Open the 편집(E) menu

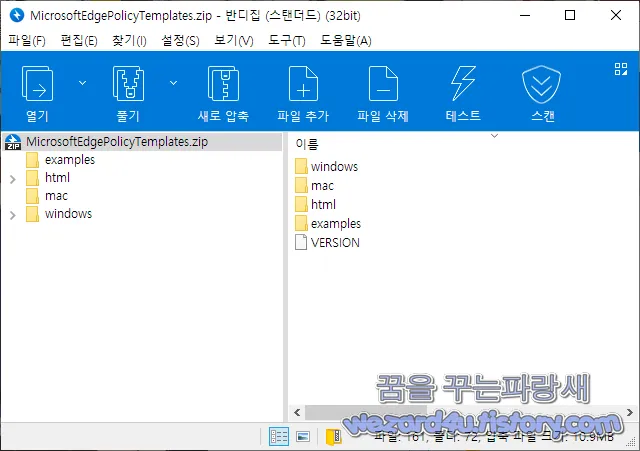pyautogui.click(x=79, y=40)
